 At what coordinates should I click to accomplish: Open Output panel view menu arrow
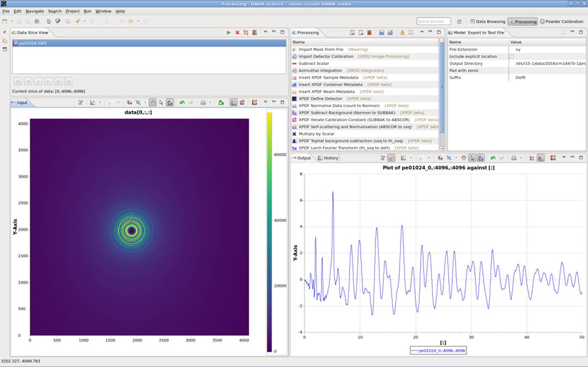(x=564, y=157)
